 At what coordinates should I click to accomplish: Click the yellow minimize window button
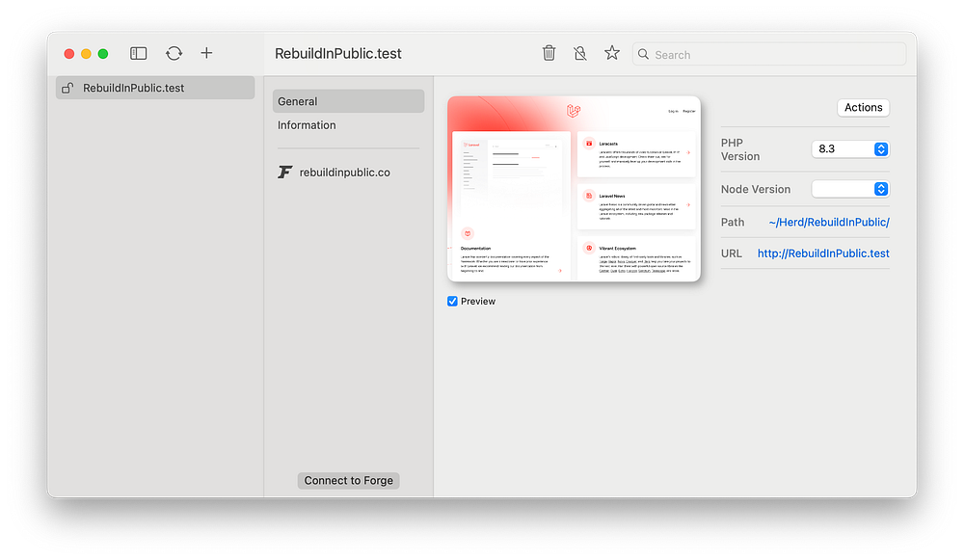pyautogui.click(x=86, y=54)
